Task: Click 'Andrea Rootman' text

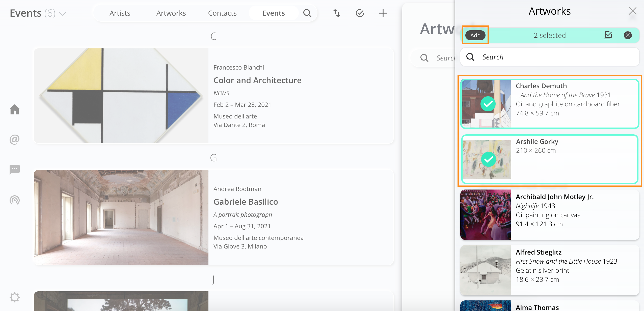Action: click(237, 189)
